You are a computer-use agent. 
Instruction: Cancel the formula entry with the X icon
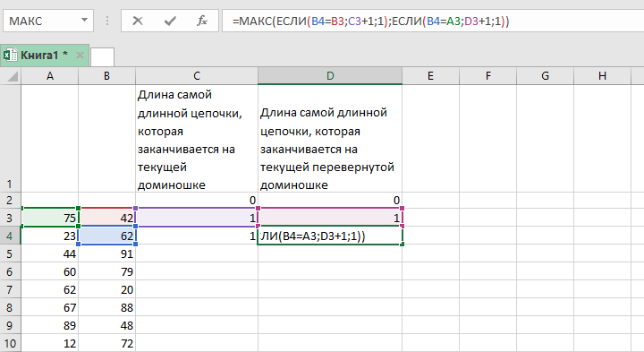[138, 21]
